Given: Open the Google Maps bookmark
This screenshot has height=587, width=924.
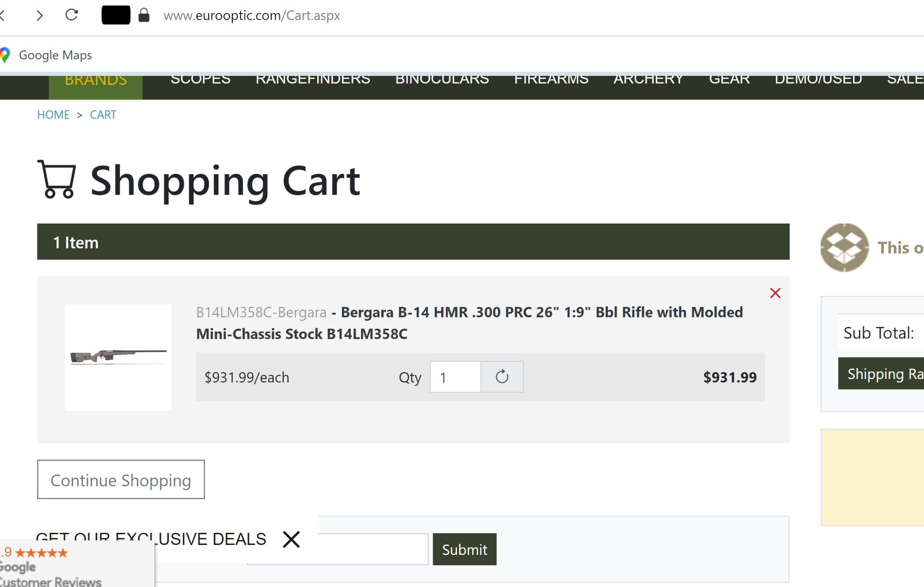Looking at the screenshot, I should pyautogui.click(x=55, y=55).
